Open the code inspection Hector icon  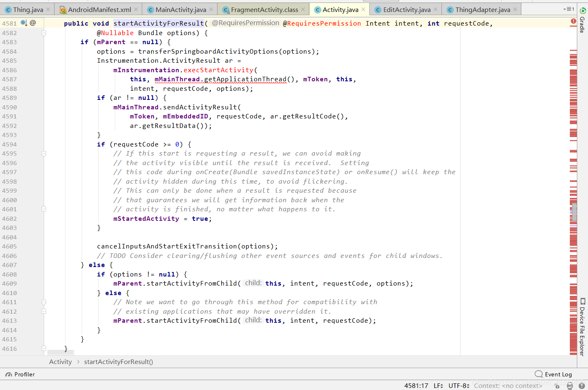click(570, 386)
